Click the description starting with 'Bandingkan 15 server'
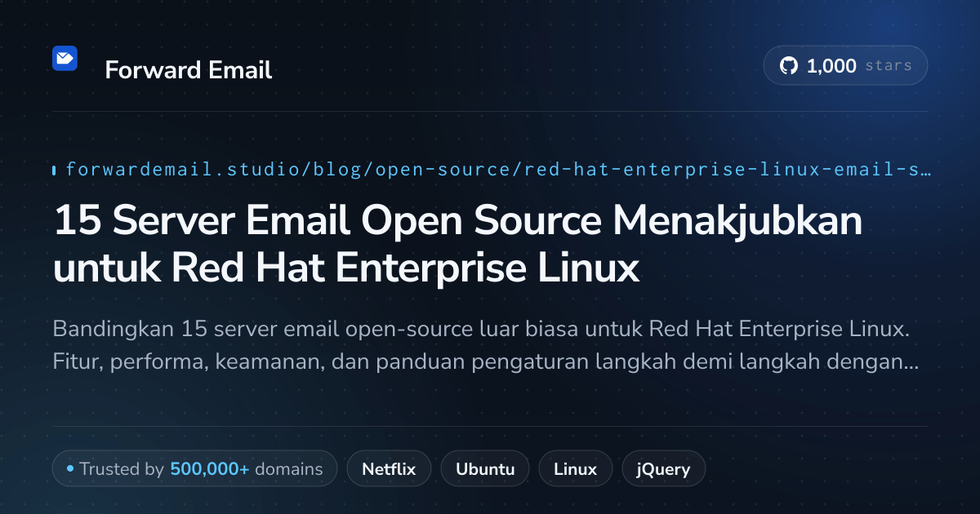This screenshot has width=980, height=514. pyautogui.click(x=485, y=346)
